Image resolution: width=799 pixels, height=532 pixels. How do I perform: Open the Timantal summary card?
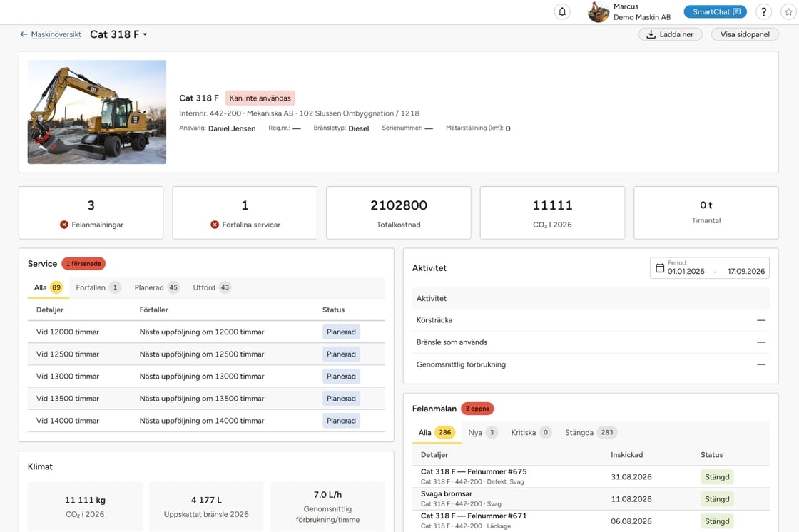click(x=706, y=213)
